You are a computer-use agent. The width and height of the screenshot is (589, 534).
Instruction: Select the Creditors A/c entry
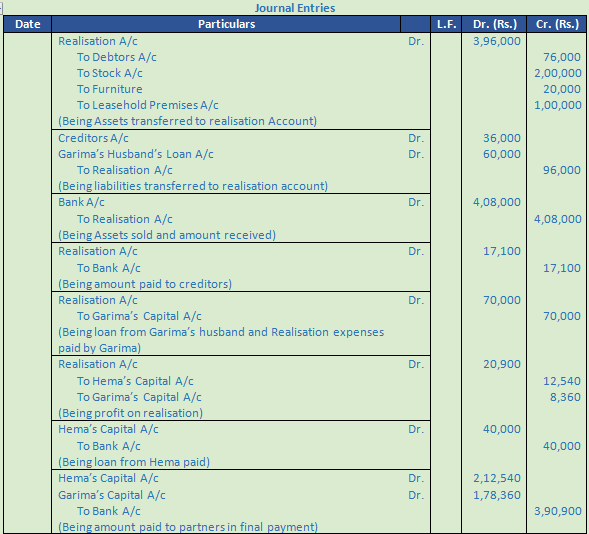point(93,138)
